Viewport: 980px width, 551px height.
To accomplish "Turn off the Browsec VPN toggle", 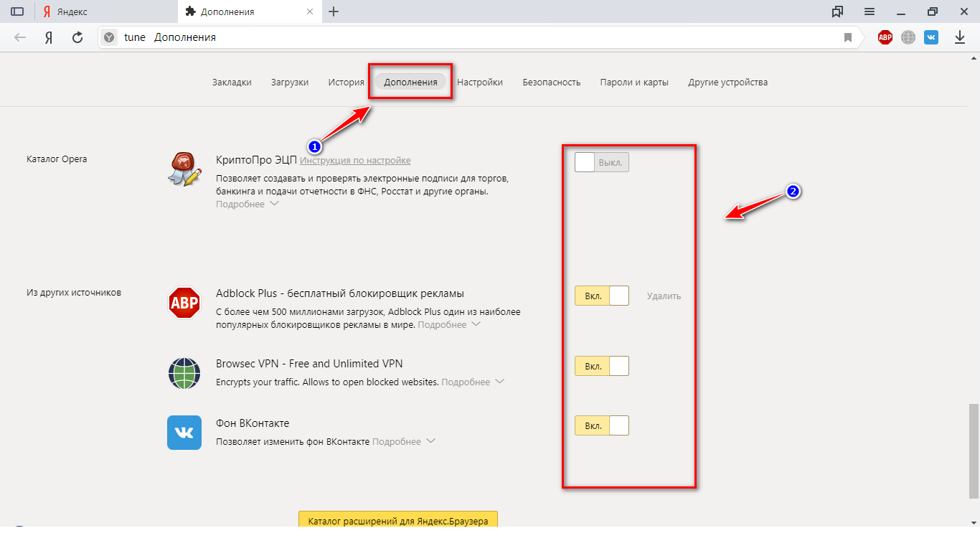I will tap(602, 366).
